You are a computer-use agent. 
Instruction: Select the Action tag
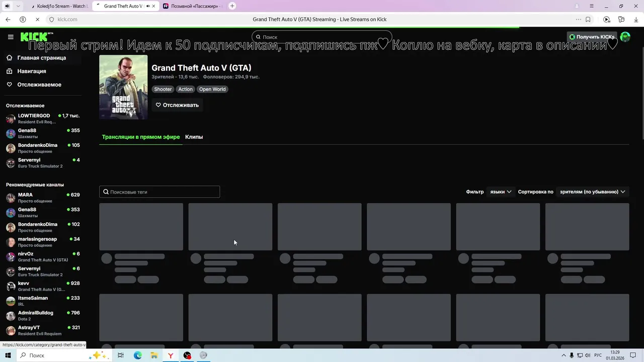pos(185,89)
